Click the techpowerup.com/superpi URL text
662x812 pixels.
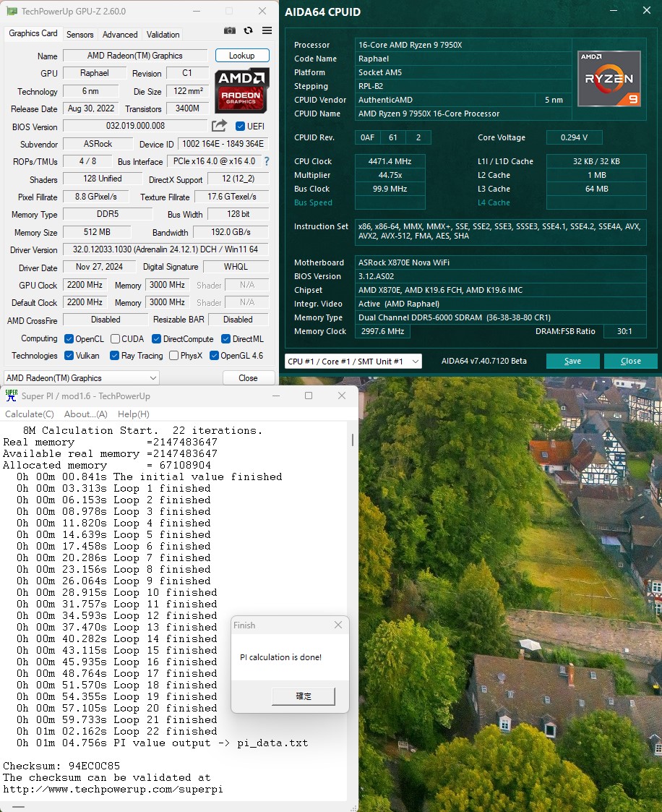click(113, 789)
